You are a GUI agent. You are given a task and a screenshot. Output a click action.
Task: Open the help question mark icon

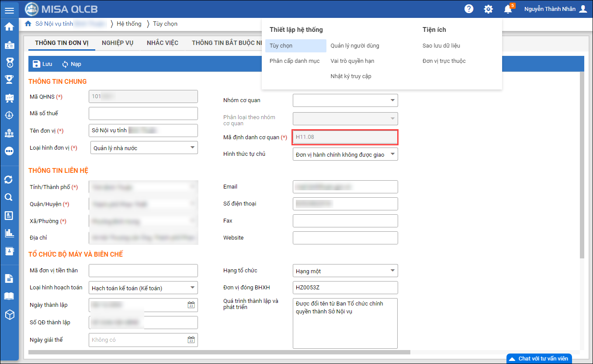pos(469,9)
